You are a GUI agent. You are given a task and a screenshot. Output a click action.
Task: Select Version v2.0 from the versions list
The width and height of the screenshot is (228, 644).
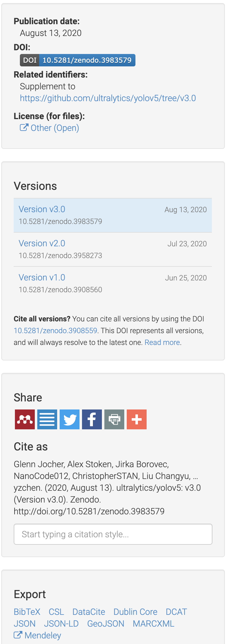pos(42,243)
